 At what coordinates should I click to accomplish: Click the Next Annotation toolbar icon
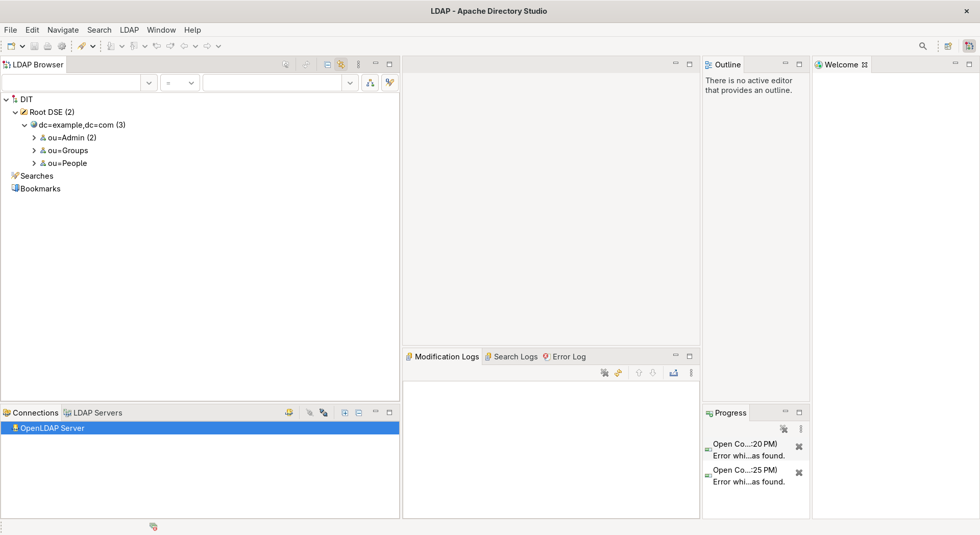111,46
